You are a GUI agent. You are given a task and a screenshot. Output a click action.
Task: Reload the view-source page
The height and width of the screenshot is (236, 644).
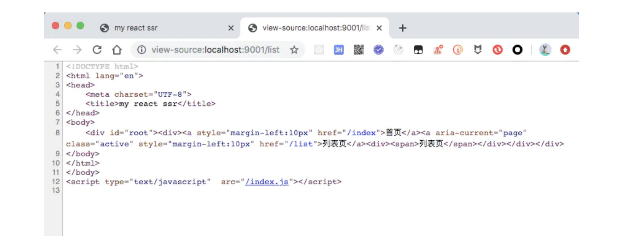click(97, 50)
